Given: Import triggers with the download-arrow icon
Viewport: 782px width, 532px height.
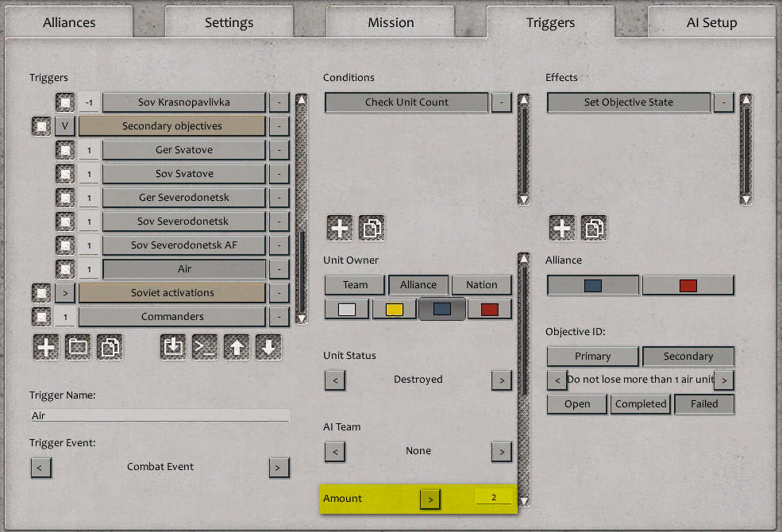Looking at the screenshot, I should click(x=173, y=347).
